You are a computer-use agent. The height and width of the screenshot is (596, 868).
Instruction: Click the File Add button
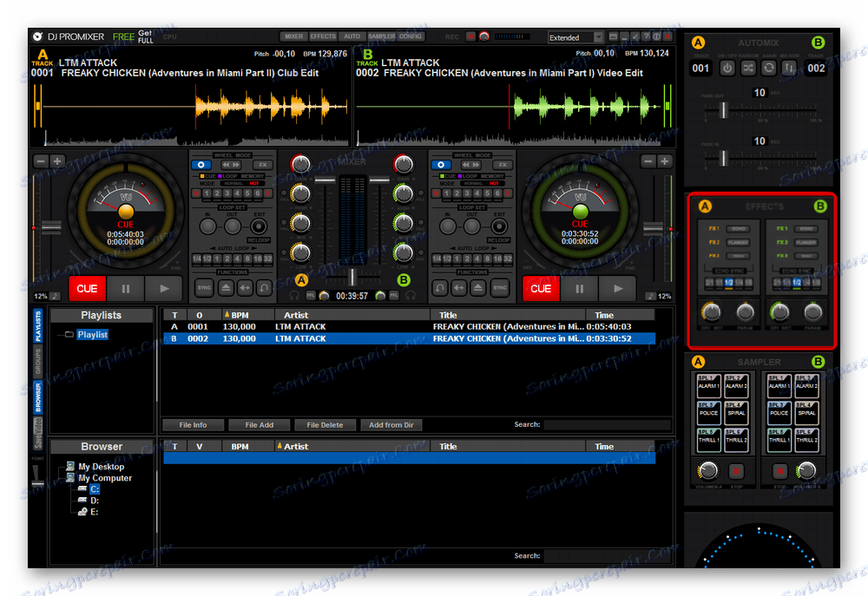pos(259,425)
